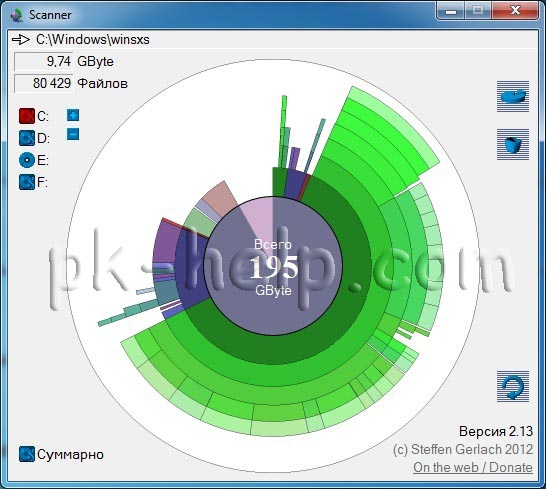Click the pink wedge in center circle
This screenshot has height=489, width=547.
[x=260, y=218]
